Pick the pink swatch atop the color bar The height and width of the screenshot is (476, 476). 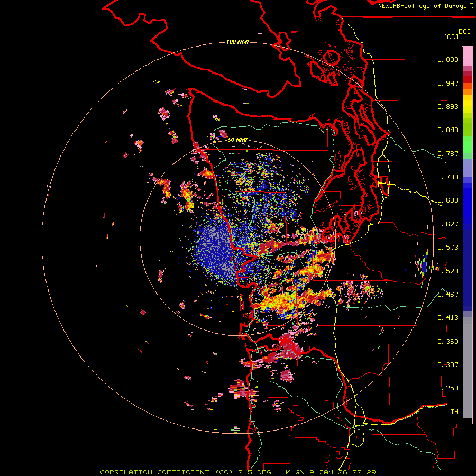pos(467,57)
